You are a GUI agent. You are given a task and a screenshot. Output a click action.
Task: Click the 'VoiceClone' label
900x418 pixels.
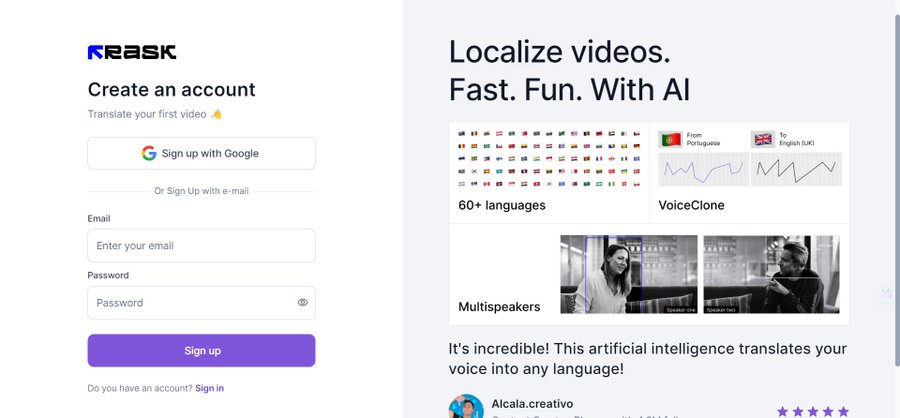(691, 205)
